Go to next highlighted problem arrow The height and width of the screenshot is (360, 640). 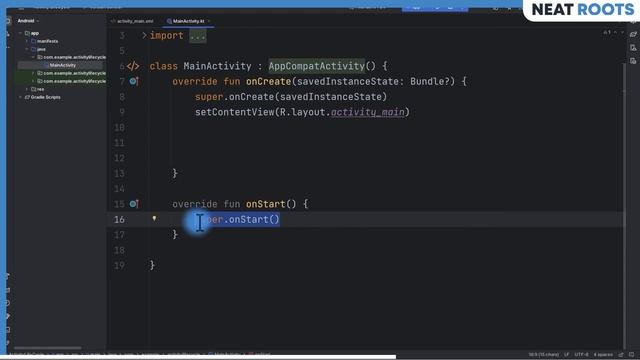tap(622, 32)
